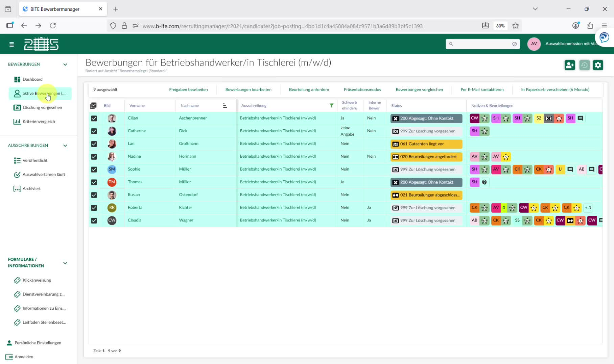Select Archiviert under Ausschreibungen
Viewport: 614px width, 364px height.
[31, 188]
